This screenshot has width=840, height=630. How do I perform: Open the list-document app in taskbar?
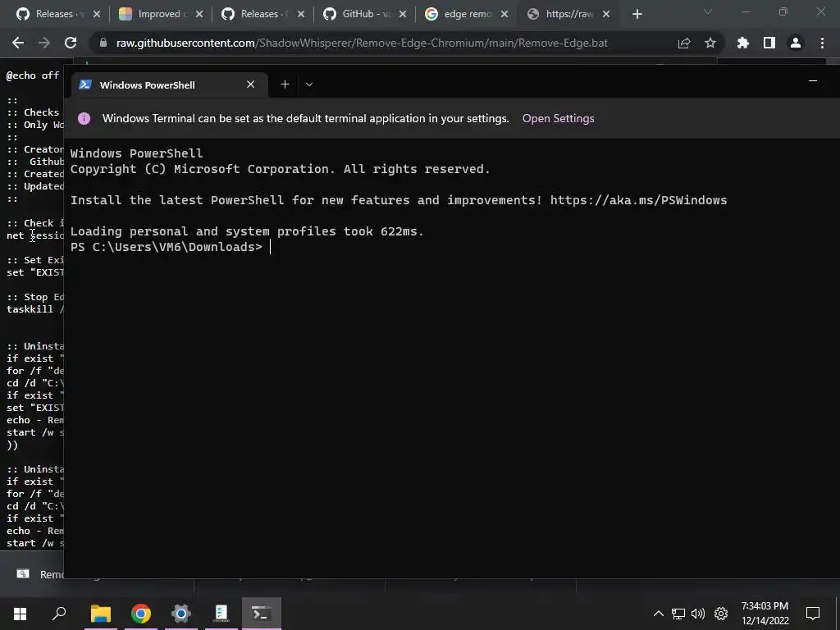221,614
